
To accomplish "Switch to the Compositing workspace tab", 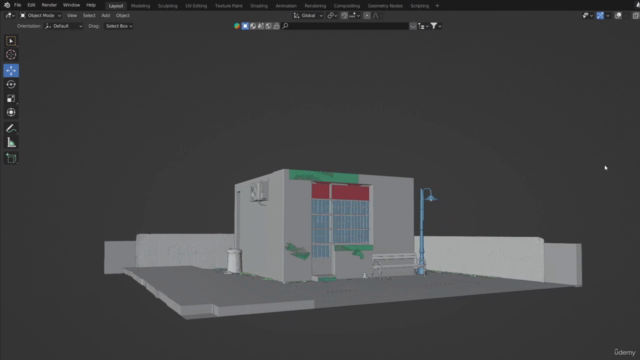I will pos(347,6).
